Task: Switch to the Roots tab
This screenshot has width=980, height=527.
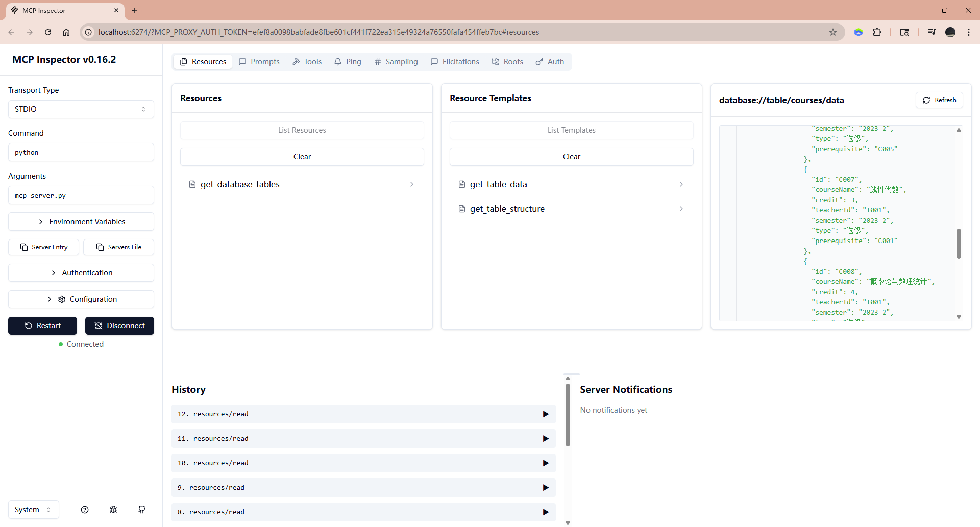Action: point(507,62)
